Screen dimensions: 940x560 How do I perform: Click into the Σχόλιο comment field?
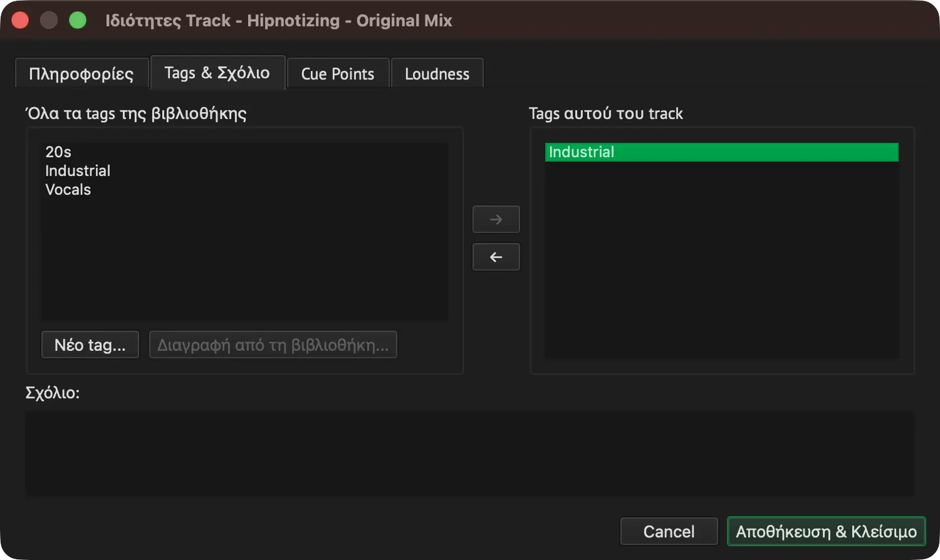[470, 454]
